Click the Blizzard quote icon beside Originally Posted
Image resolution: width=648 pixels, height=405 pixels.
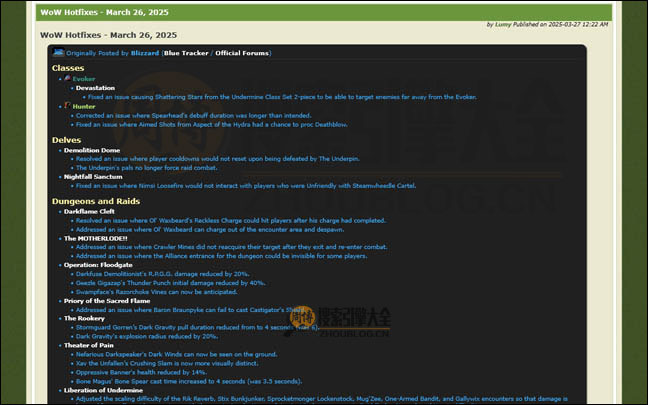(59, 52)
